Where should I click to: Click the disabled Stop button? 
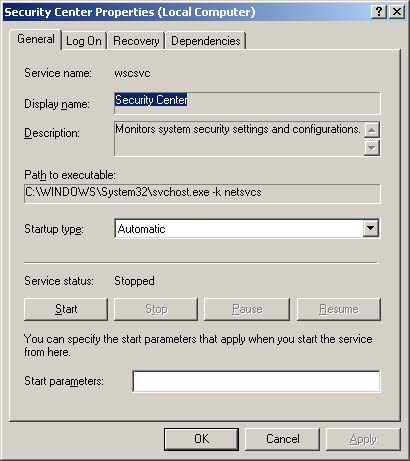tap(156, 309)
